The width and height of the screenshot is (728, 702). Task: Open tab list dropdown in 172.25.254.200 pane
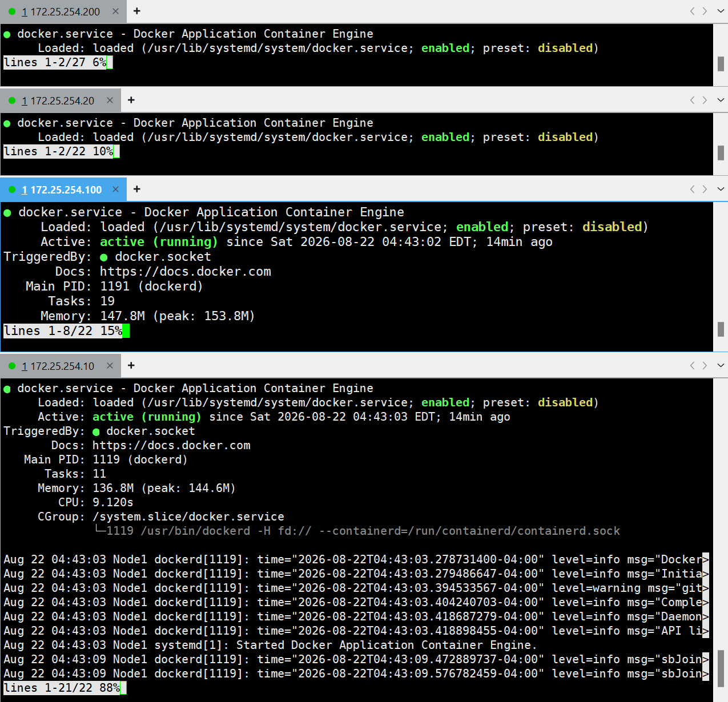tap(721, 11)
